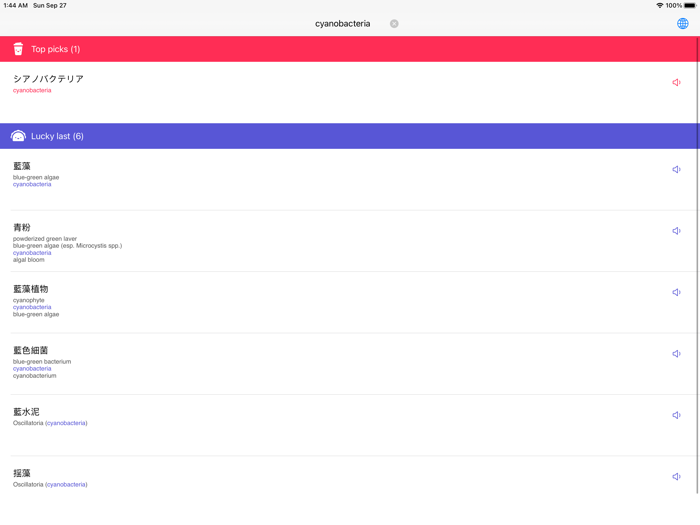The height and width of the screenshot is (525, 700).
Task: Open the globe language icon
Action: (x=683, y=24)
